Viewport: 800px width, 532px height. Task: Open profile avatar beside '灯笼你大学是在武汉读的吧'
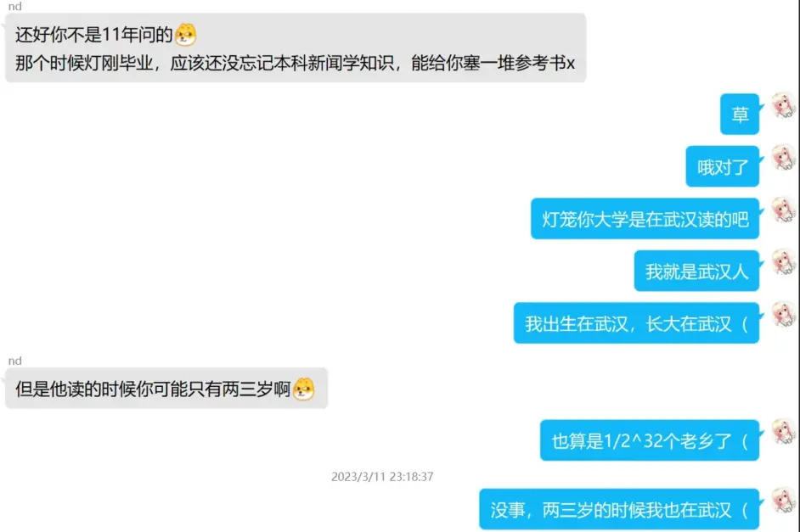(x=783, y=210)
